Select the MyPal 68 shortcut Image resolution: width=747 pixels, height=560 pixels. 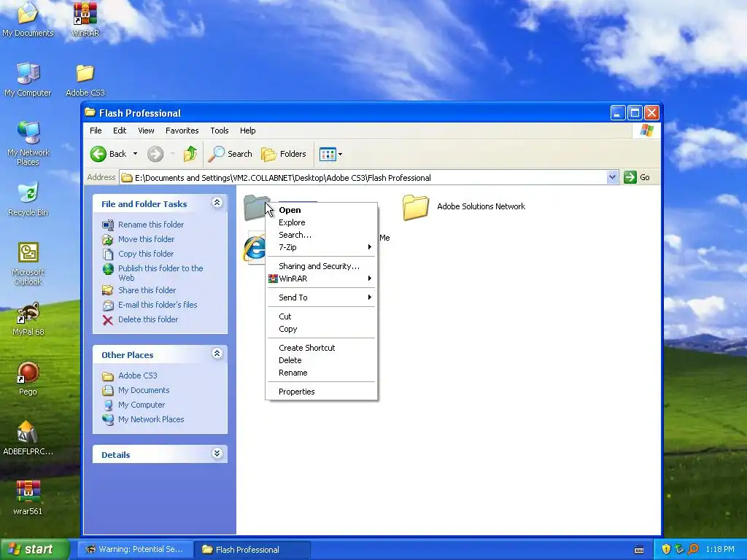coord(28,319)
